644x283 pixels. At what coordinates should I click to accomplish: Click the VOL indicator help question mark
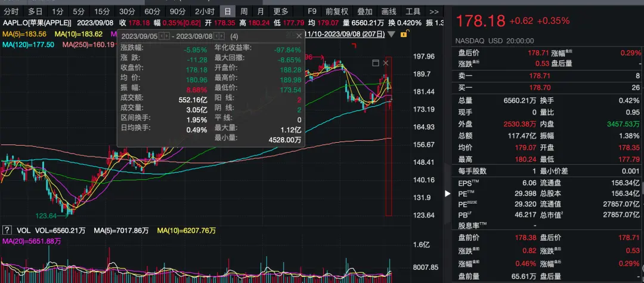[7, 230]
